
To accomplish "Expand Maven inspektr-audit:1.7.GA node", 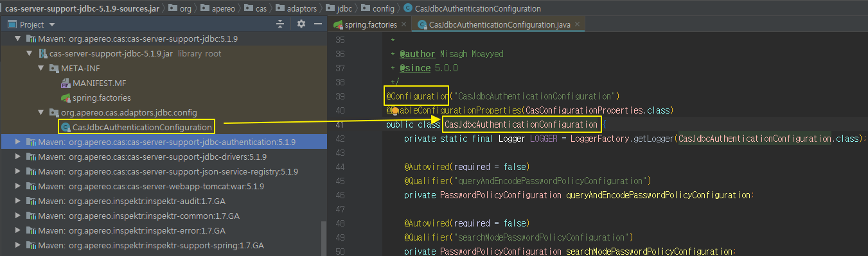I will [17, 201].
